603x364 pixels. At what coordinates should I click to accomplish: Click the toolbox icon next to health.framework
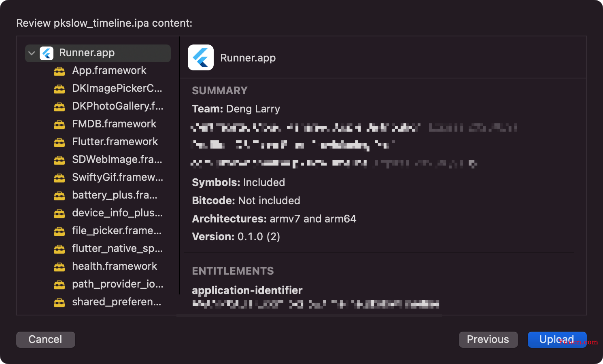click(x=59, y=267)
